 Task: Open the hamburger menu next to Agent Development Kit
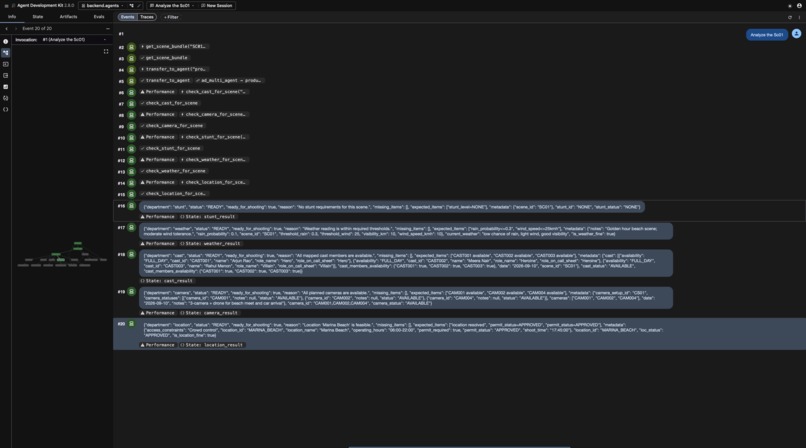[x=6, y=6]
